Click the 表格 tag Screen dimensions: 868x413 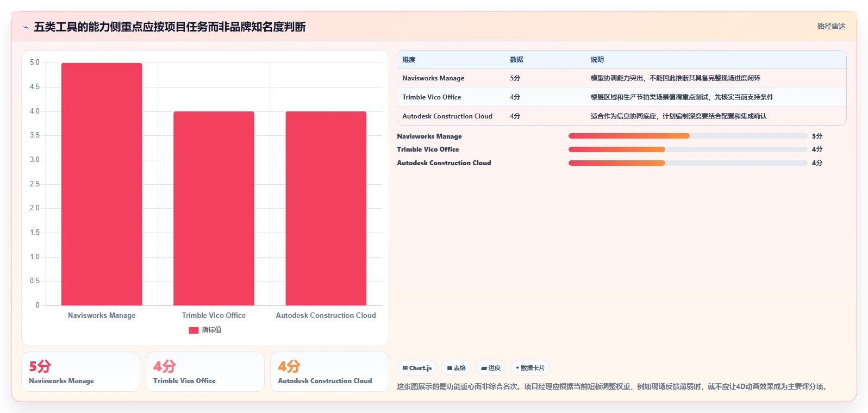click(x=457, y=368)
